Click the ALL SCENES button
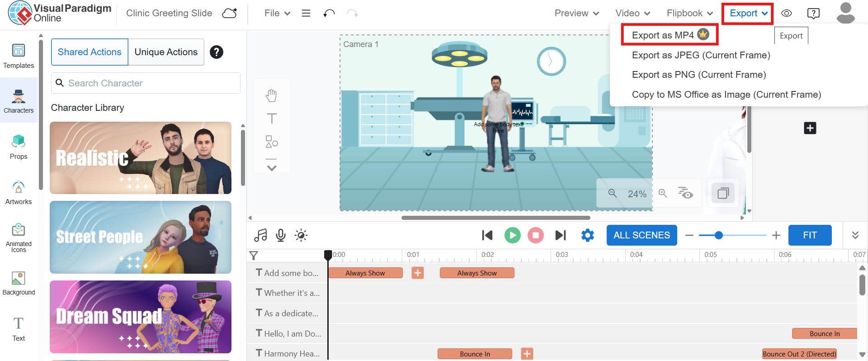 tap(642, 235)
